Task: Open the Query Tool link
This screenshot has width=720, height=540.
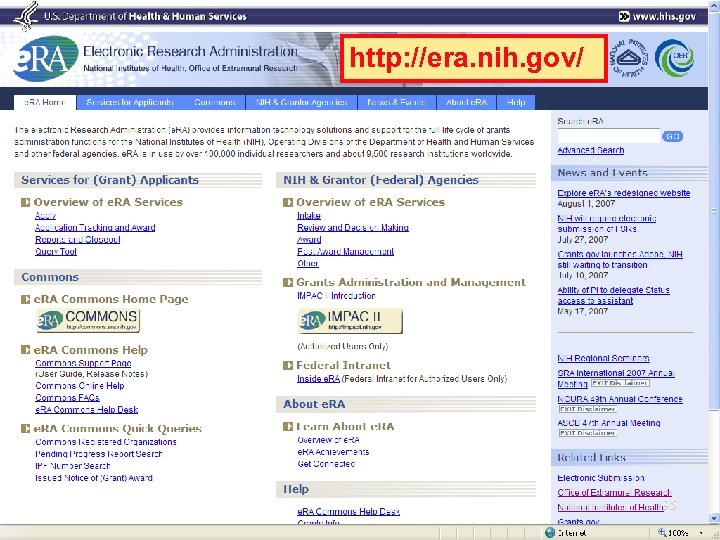Action: pos(56,252)
